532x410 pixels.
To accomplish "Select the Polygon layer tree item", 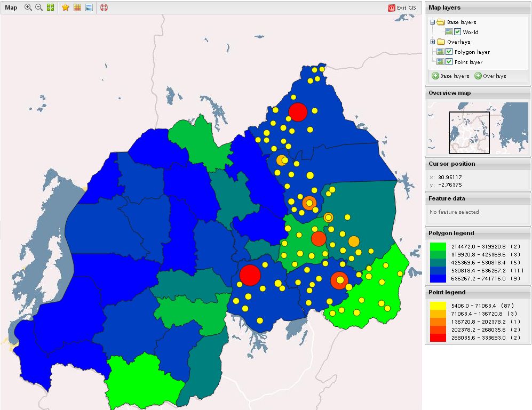I will tap(472, 52).
